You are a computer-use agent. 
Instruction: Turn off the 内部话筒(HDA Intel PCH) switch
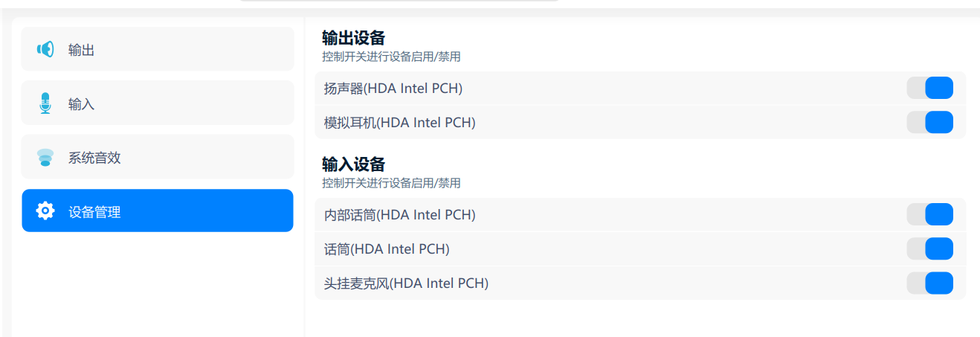[929, 214]
